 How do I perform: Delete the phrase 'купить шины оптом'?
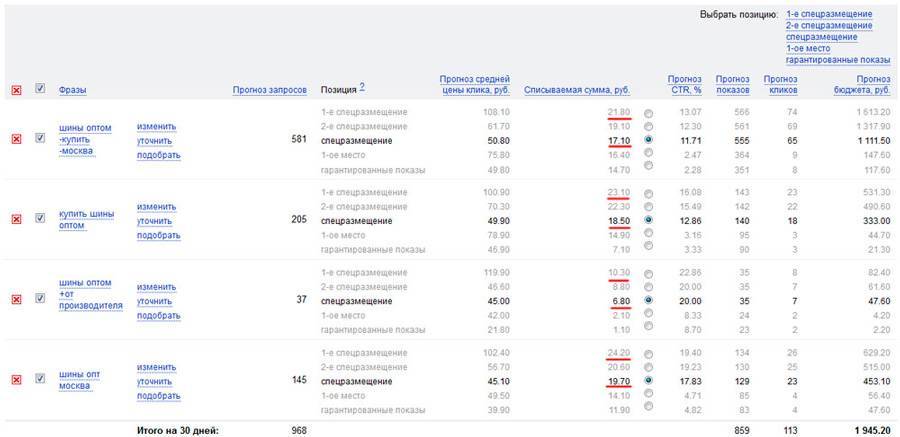(16, 219)
